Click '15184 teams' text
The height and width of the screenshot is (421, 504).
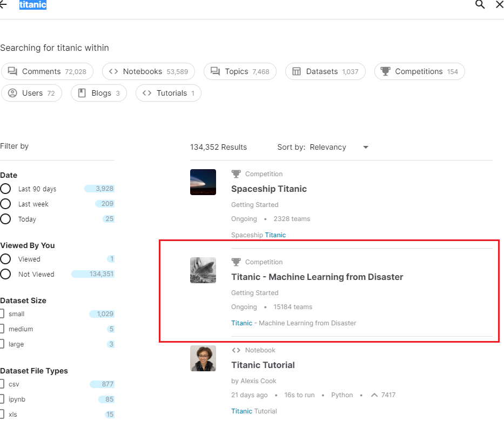pyautogui.click(x=293, y=307)
